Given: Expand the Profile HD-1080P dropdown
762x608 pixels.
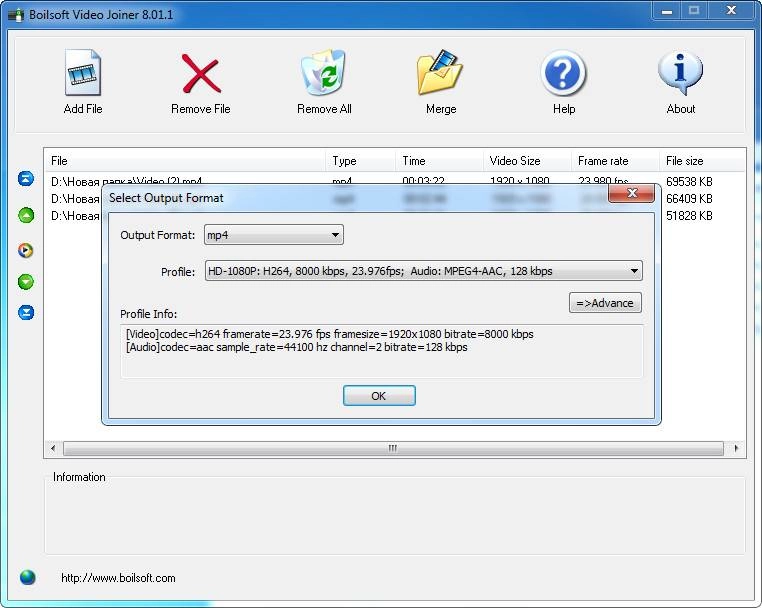Looking at the screenshot, I should click(423, 271).
